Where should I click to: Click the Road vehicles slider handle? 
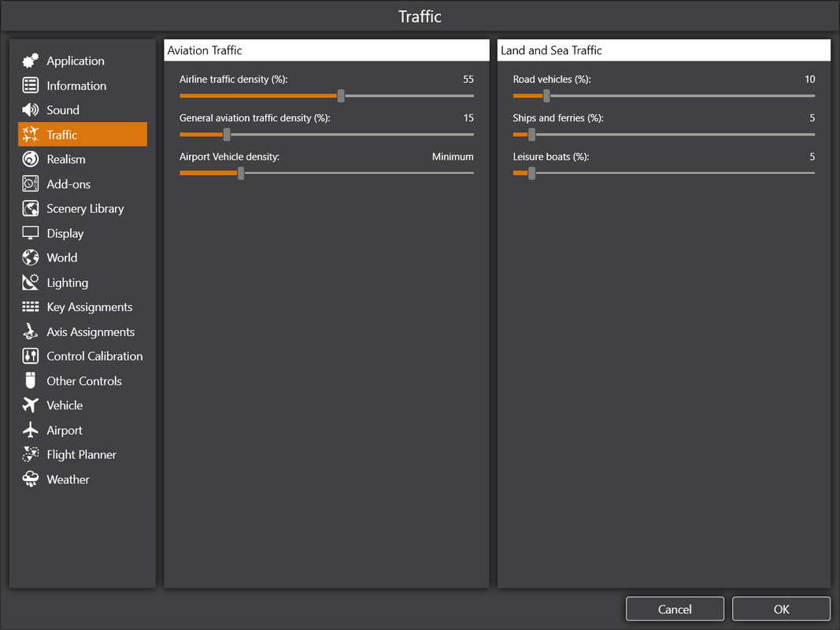coord(546,96)
